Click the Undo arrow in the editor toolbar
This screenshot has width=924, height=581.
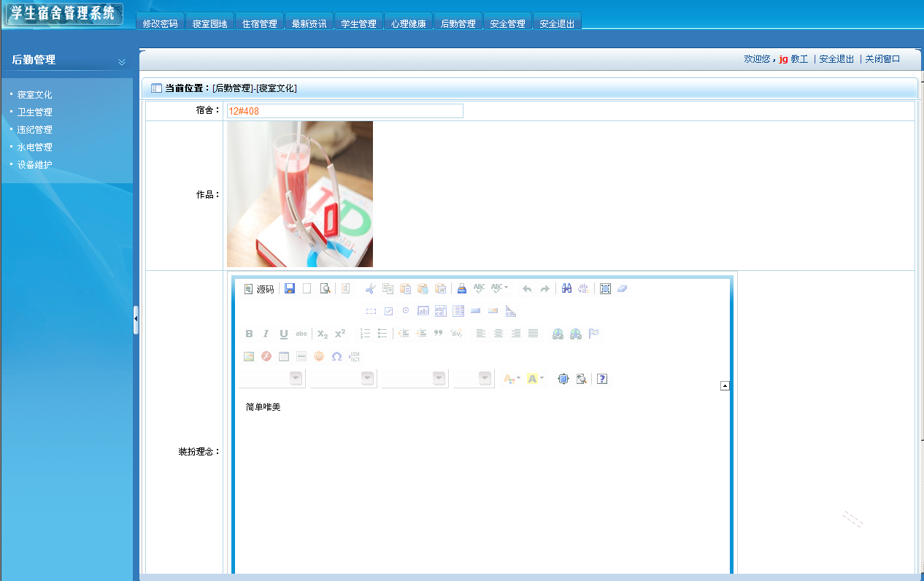(x=527, y=288)
